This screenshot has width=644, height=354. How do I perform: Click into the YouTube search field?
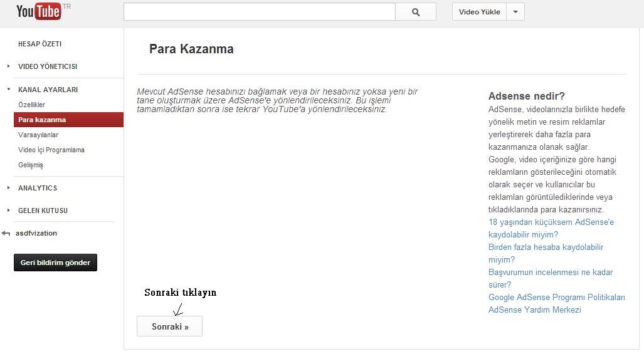[x=260, y=12]
